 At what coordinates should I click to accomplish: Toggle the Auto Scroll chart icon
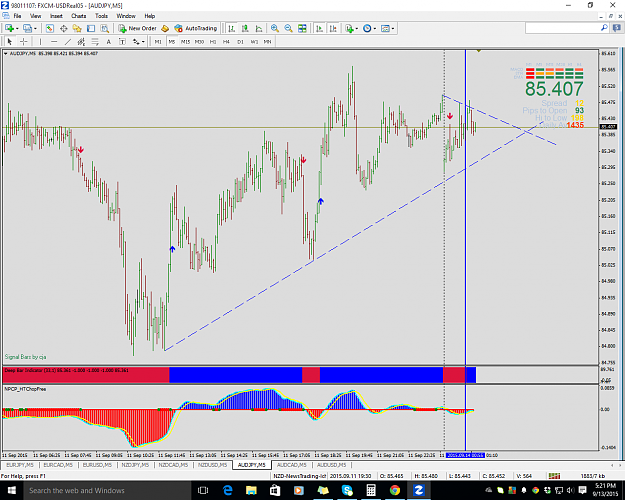pyautogui.click(x=319, y=28)
